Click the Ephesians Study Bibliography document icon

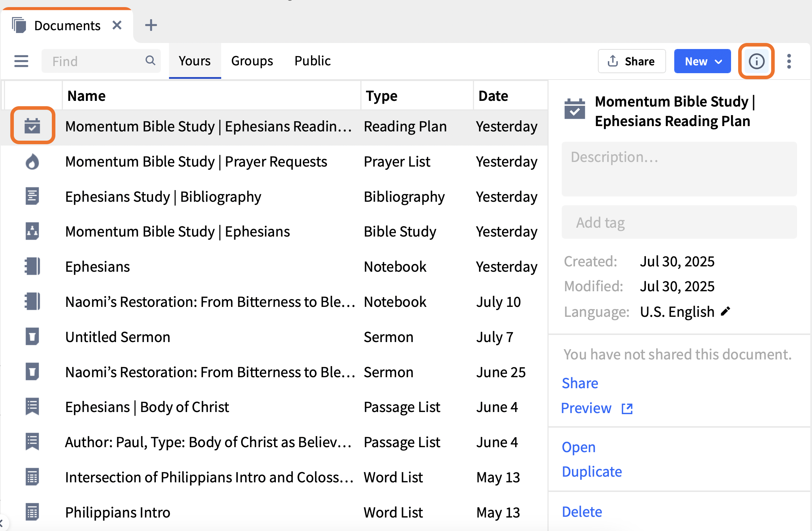point(32,196)
